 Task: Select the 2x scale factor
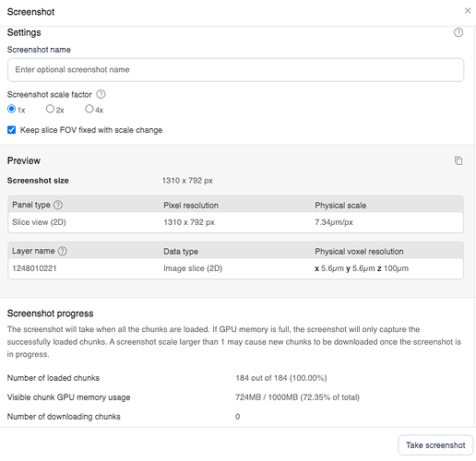pos(50,109)
